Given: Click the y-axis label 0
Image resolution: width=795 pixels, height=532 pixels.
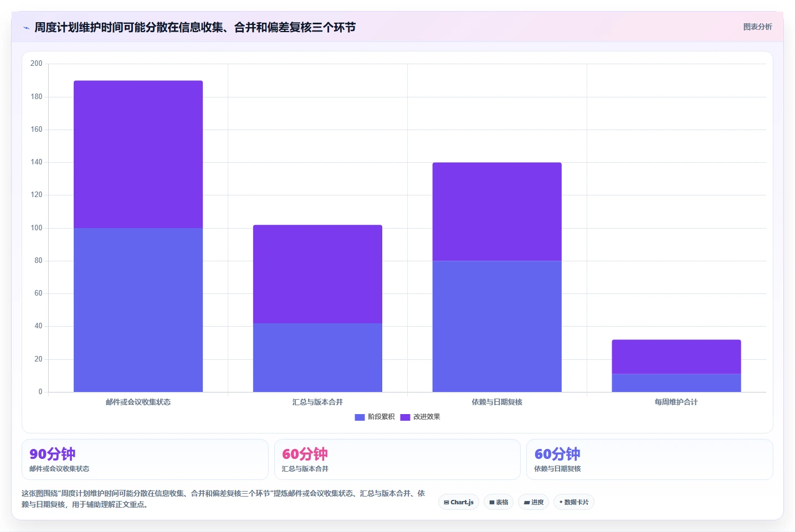Looking at the screenshot, I should click(x=40, y=392).
